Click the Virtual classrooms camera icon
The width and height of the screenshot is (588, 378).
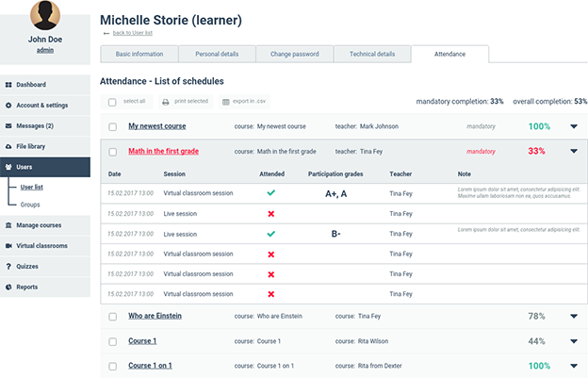point(8,246)
